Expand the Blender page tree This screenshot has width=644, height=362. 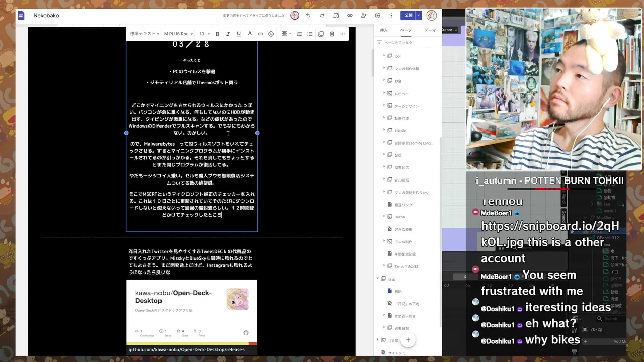tap(384, 130)
